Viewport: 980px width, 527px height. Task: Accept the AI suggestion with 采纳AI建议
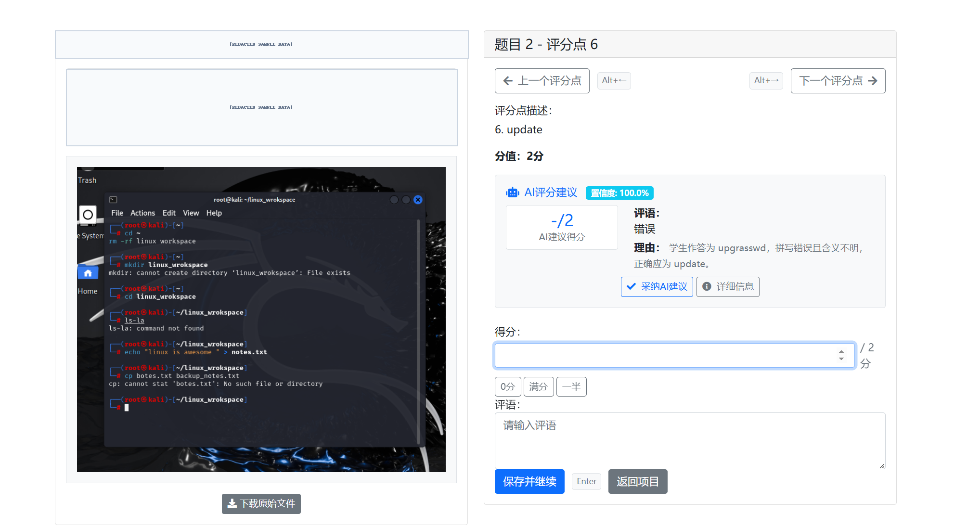[657, 287]
